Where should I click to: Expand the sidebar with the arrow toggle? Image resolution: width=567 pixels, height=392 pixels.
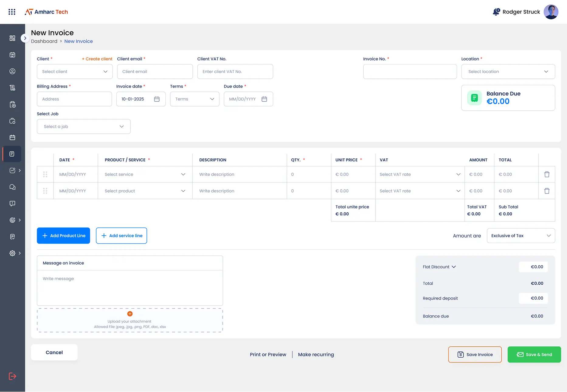coord(25,38)
